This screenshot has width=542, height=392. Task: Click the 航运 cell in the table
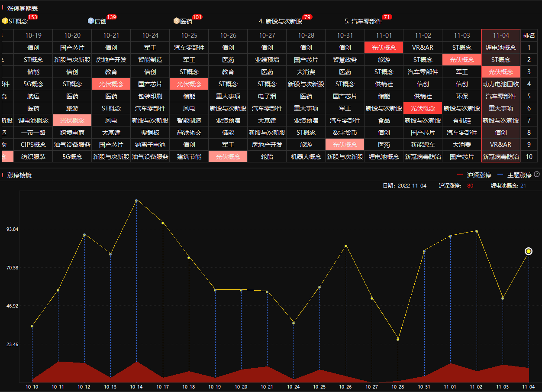tap(33, 96)
